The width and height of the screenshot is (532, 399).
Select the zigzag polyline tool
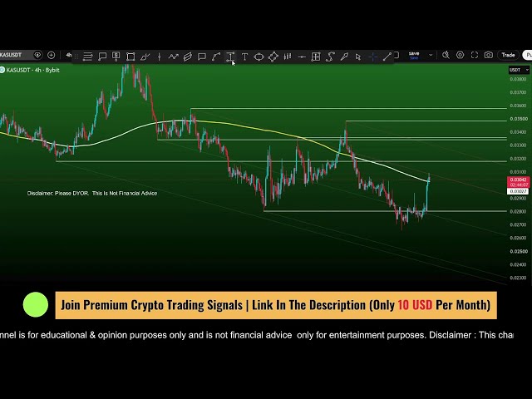(174, 57)
